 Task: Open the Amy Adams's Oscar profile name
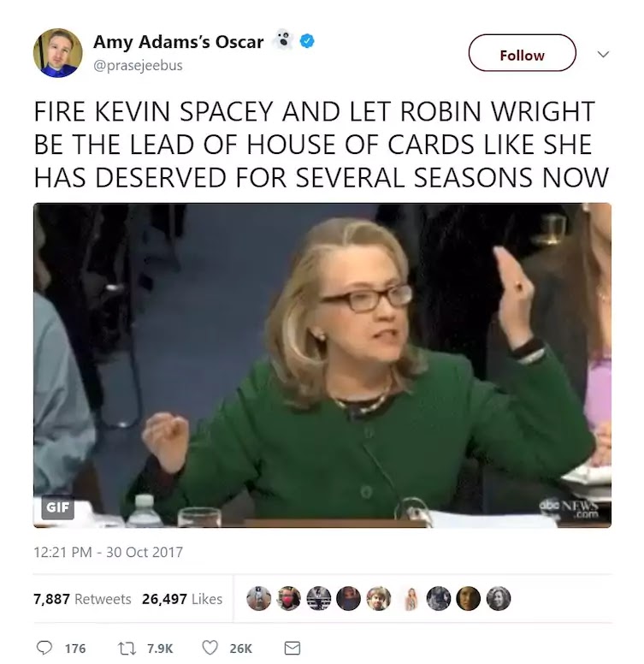point(178,42)
